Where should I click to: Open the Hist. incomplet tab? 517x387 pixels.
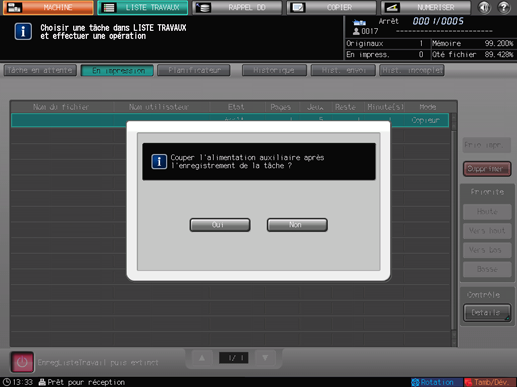412,70
